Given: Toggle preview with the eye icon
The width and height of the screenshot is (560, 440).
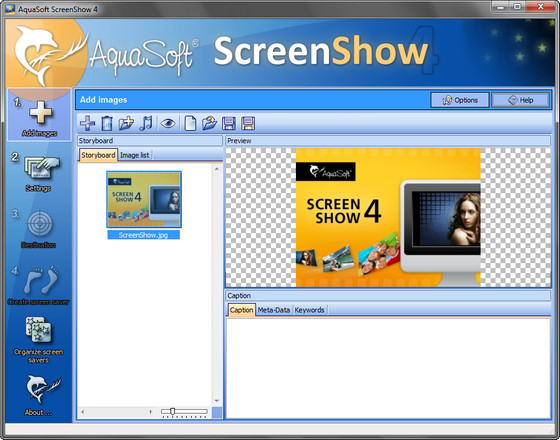Looking at the screenshot, I should 168,124.
